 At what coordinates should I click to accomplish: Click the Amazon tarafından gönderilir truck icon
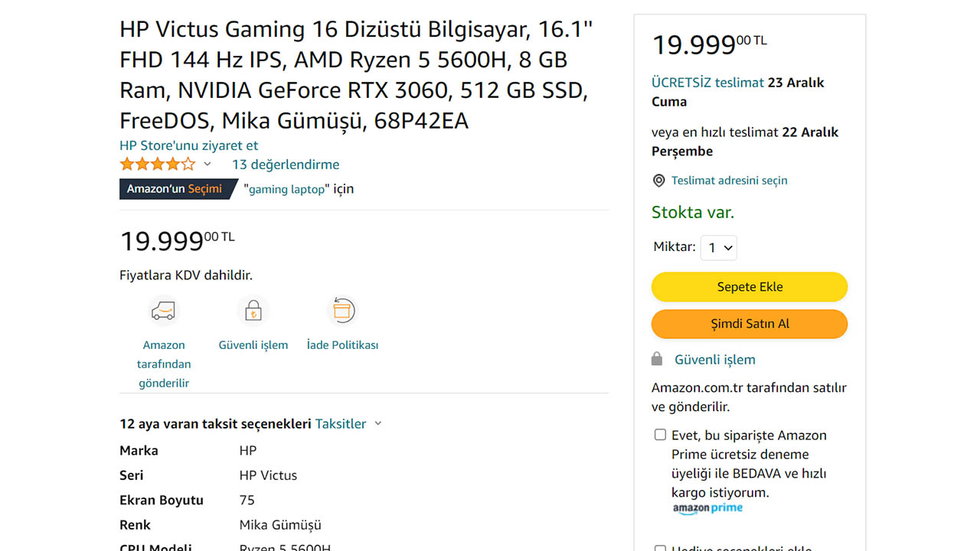pyautogui.click(x=163, y=311)
